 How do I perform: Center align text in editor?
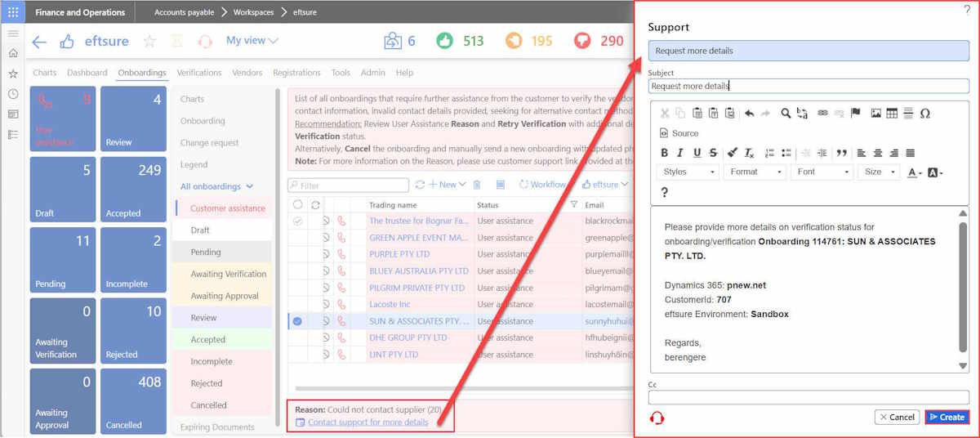click(x=878, y=153)
